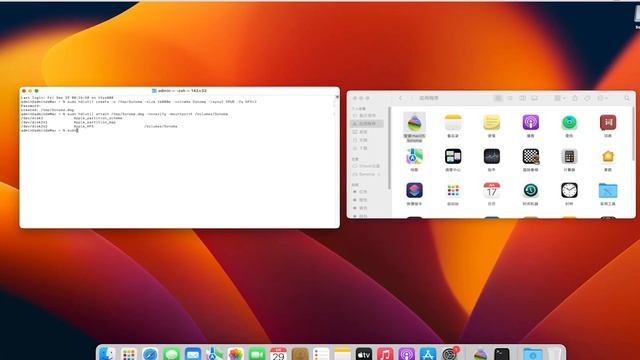Open Desktop in Finder sidebar
Viewport: 640px width, 360px height.
coord(367,132)
